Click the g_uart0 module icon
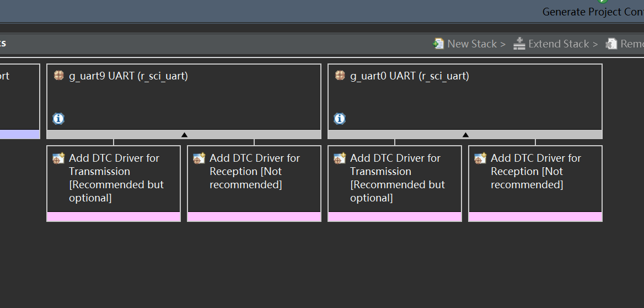 point(340,76)
